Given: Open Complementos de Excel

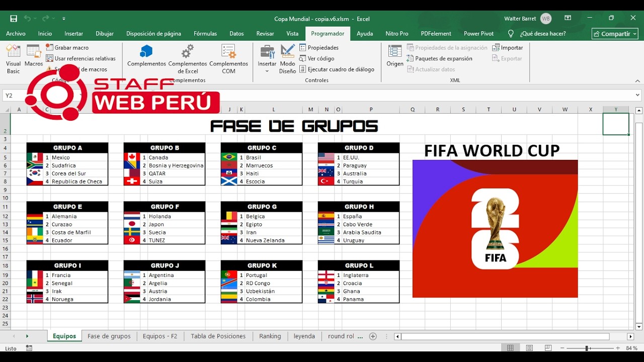Looking at the screenshot, I should click(x=188, y=59).
